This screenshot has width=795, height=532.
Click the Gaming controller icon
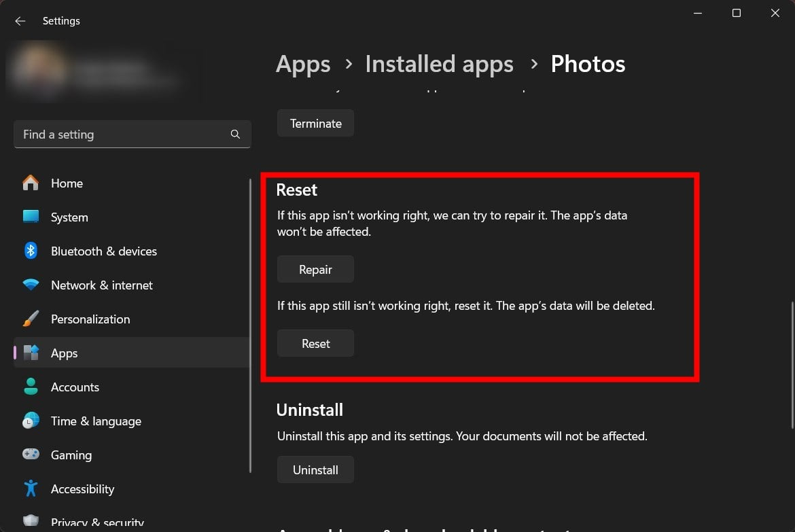pos(31,454)
